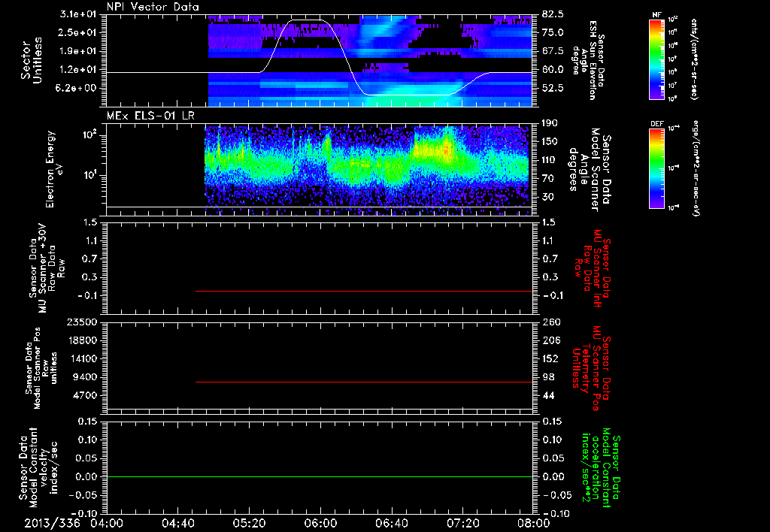Click the "67.5" elevation tick value
The image size is (770, 532).
click(x=553, y=51)
